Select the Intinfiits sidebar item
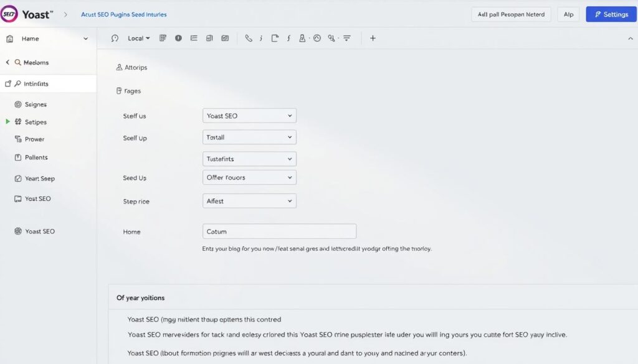 [48, 83]
